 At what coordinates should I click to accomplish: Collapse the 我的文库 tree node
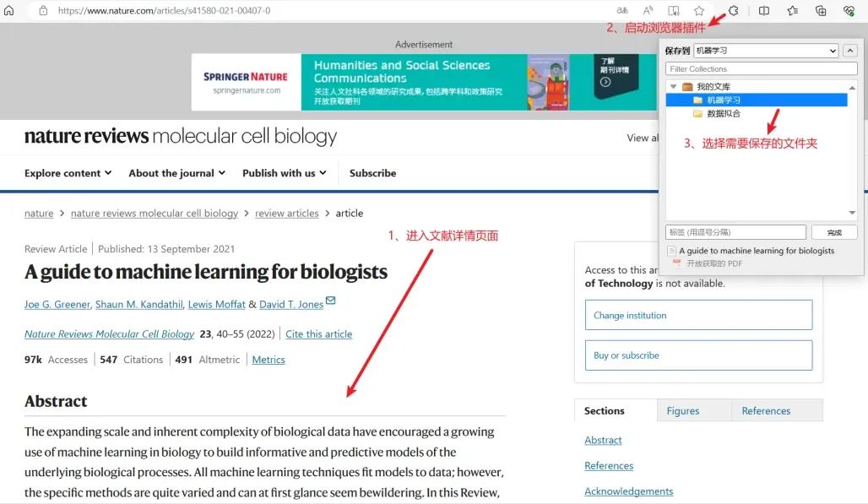673,87
